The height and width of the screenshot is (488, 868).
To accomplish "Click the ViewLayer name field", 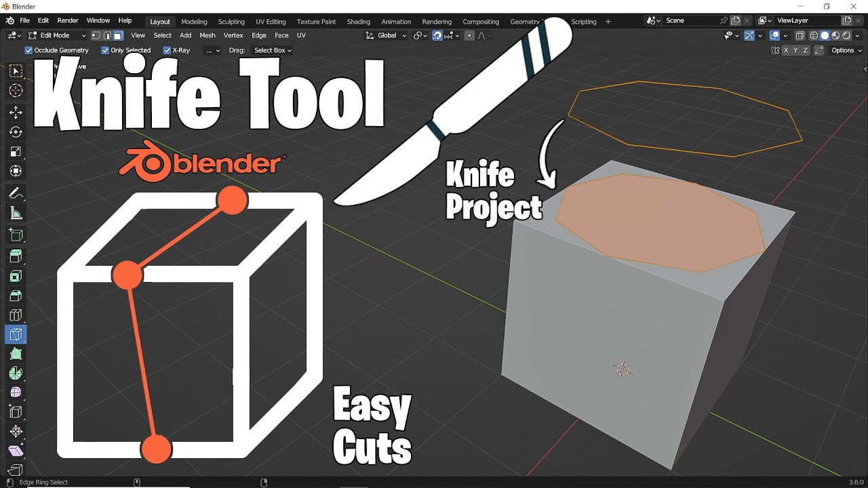I will [806, 21].
